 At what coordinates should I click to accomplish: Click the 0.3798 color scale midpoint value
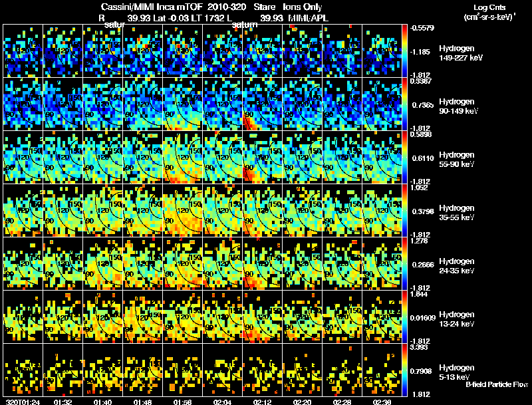click(x=423, y=211)
